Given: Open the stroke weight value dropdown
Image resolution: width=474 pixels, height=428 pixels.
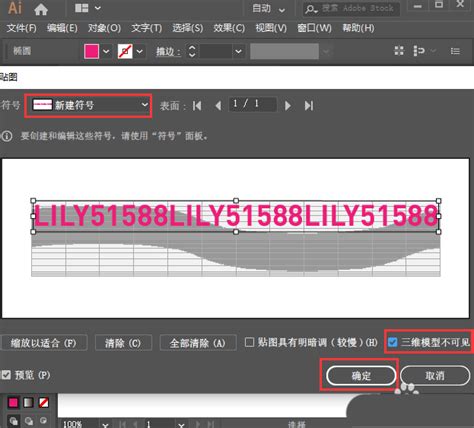Looking at the screenshot, I should [238, 51].
